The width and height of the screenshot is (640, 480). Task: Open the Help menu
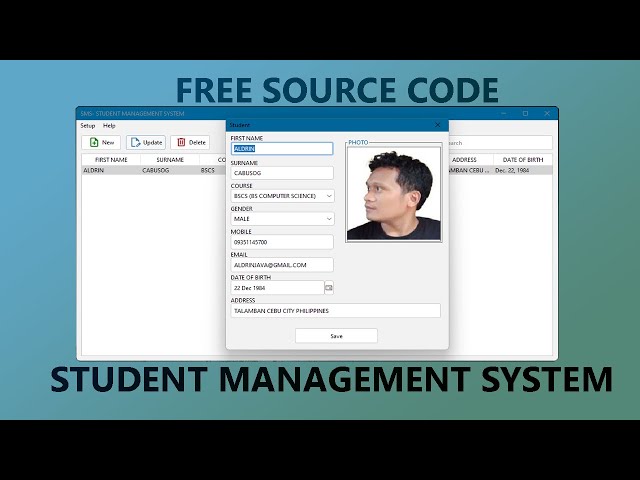click(x=109, y=126)
